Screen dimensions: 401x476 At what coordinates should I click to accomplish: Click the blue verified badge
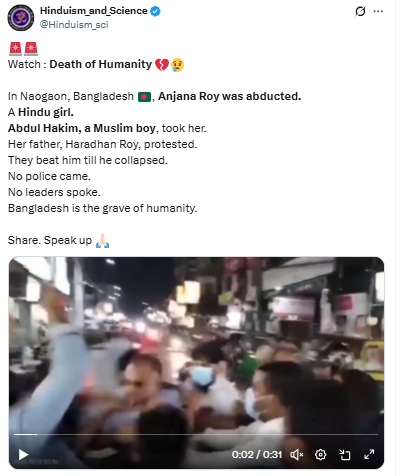coord(155,11)
